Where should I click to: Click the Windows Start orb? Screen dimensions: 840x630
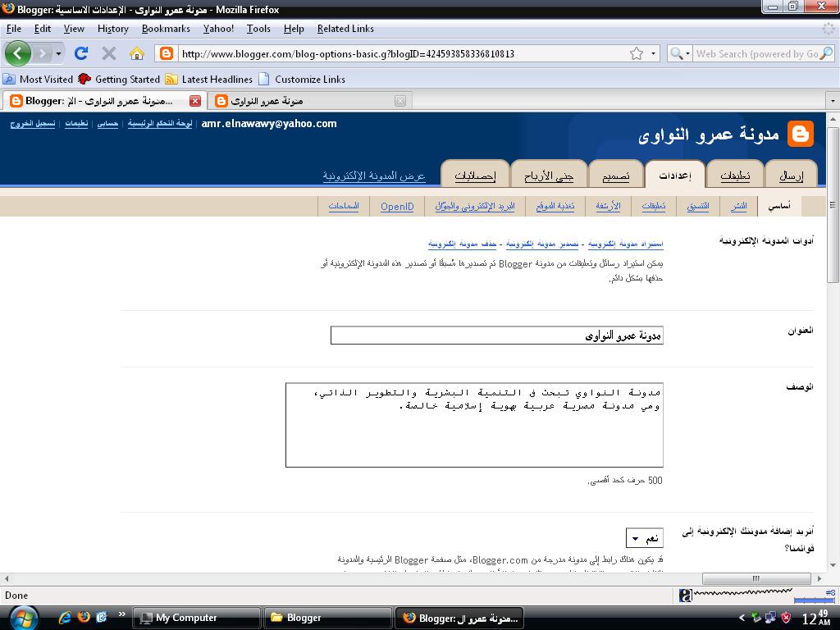(22, 619)
